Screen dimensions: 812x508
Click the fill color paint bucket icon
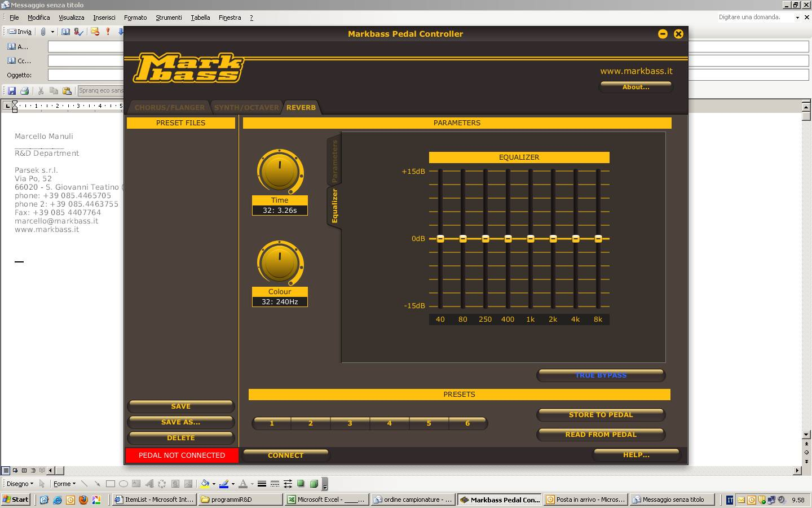(205, 484)
